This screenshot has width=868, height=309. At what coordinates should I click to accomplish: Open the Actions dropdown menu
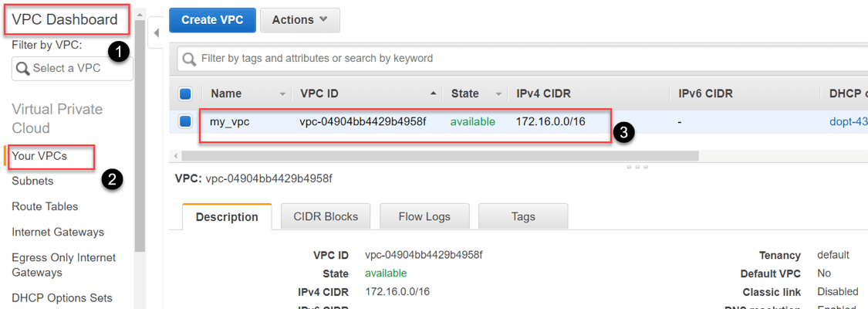299,20
